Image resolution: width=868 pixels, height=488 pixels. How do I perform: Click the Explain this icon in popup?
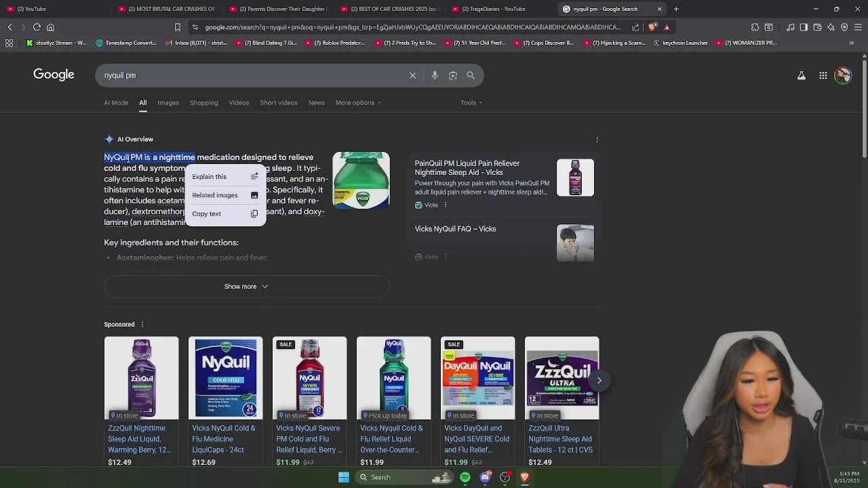(254, 176)
